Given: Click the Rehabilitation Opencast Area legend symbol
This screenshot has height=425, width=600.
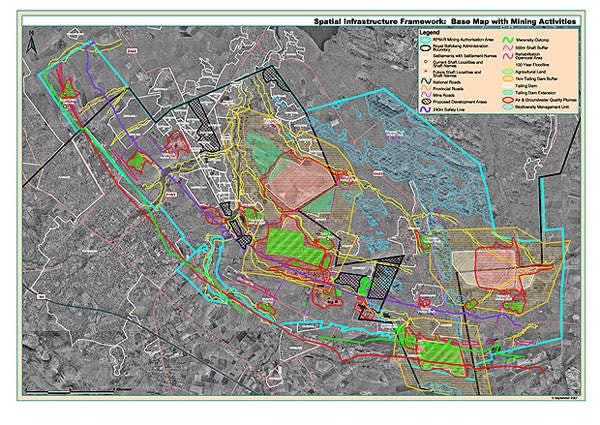Looking at the screenshot, I should 508,56.
